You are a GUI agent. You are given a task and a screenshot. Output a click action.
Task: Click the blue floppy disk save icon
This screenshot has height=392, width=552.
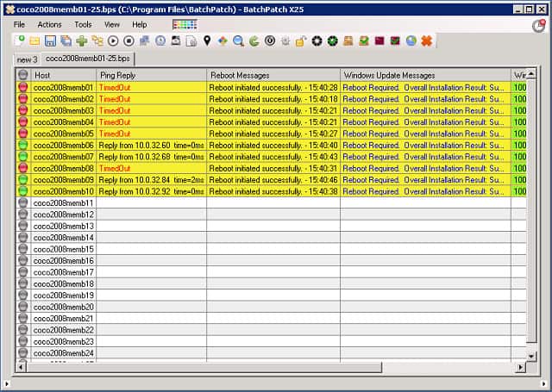[x=50, y=41]
